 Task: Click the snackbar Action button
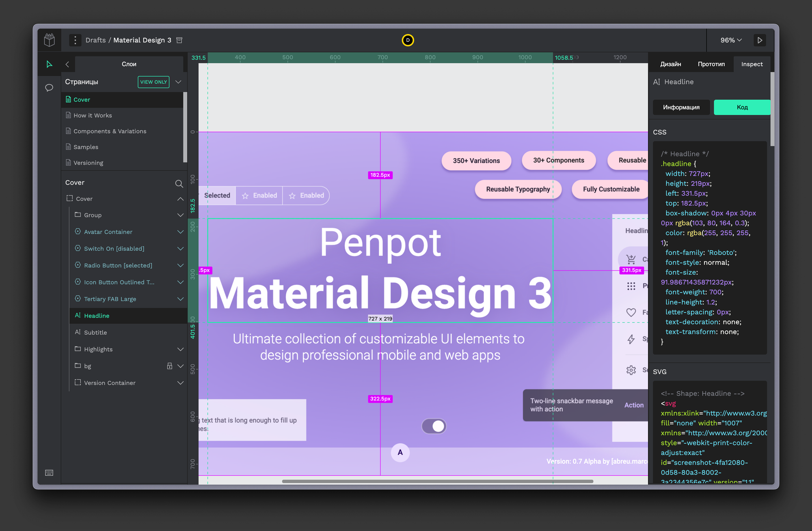[x=634, y=405]
